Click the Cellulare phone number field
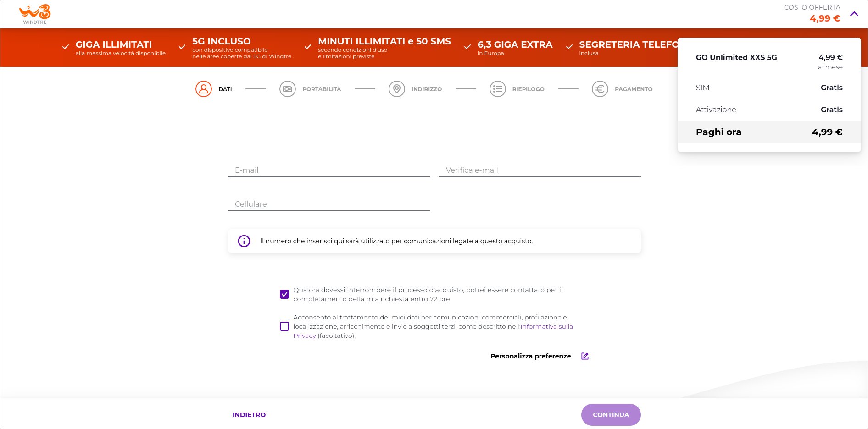Viewport: 868px width, 429px height. (328, 204)
